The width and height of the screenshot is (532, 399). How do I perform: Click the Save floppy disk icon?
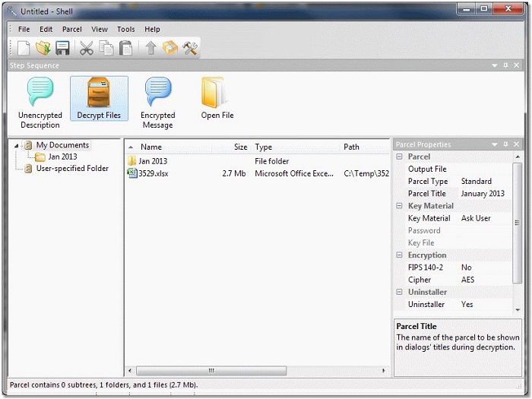[62, 49]
